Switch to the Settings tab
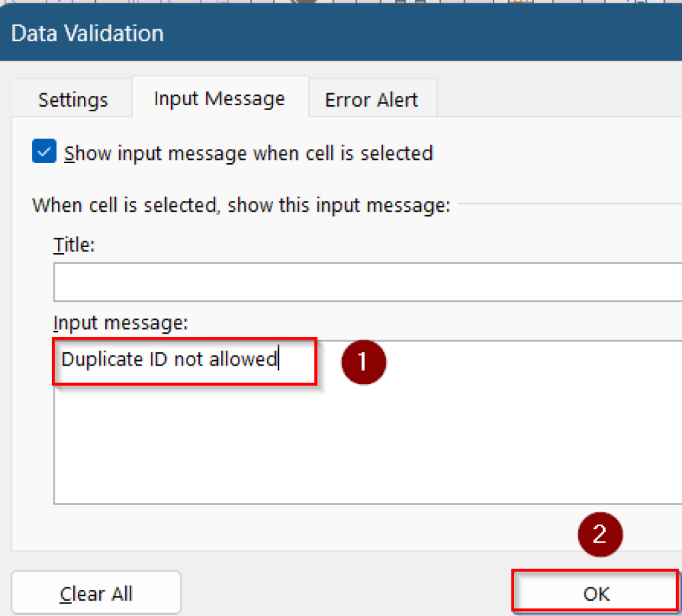The image size is (682, 616). point(73,99)
